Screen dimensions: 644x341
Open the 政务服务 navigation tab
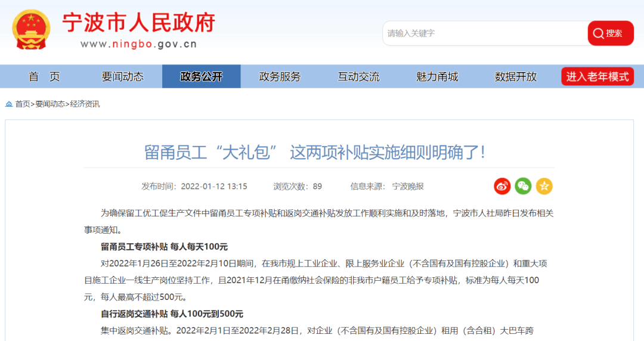tap(280, 76)
